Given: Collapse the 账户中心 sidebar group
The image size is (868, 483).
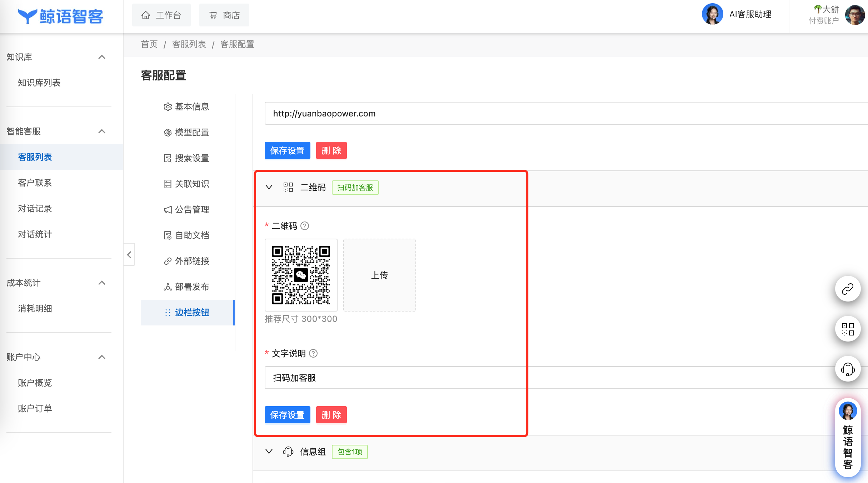Looking at the screenshot, I should (x=102, y=357).
